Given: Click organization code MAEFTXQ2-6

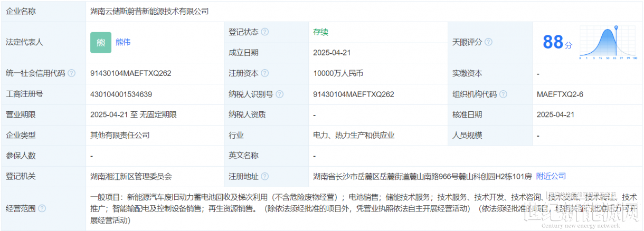Looking at the screenshot, I should tap(560, 94).
